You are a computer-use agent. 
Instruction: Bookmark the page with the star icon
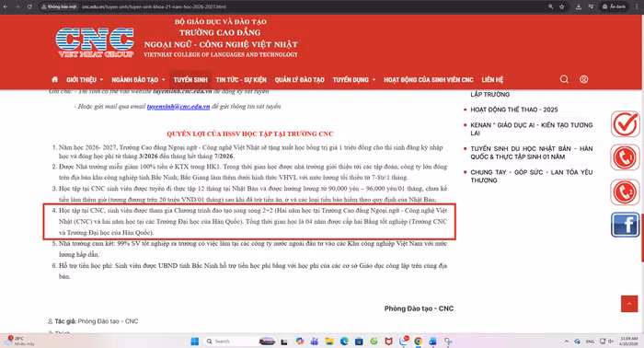point(561,6)
